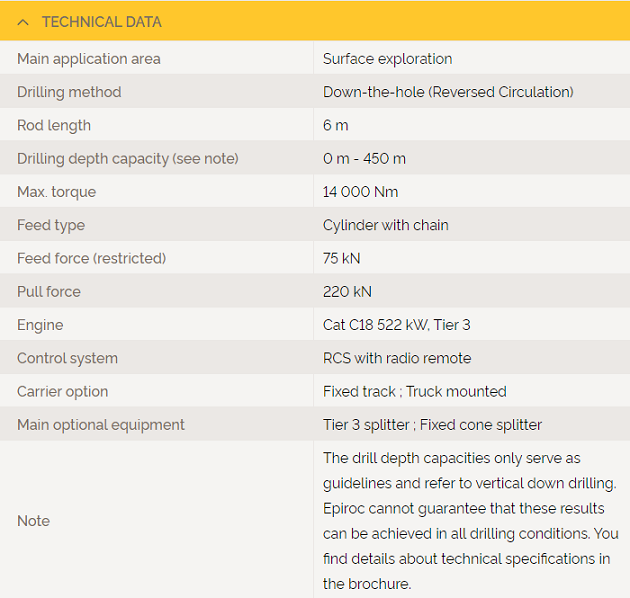Click the 220 kN pull force value

[x=347, y=292]
